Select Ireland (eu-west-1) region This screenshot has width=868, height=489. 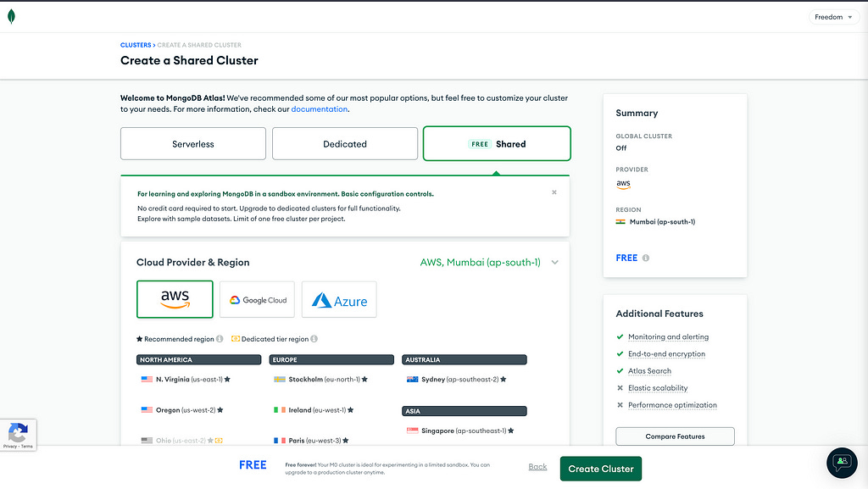(x=314, y=410)
